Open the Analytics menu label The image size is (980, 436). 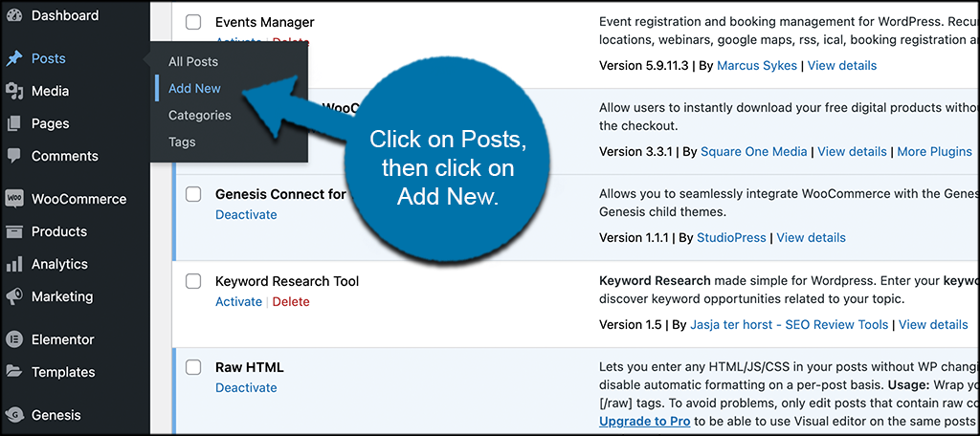59,264
